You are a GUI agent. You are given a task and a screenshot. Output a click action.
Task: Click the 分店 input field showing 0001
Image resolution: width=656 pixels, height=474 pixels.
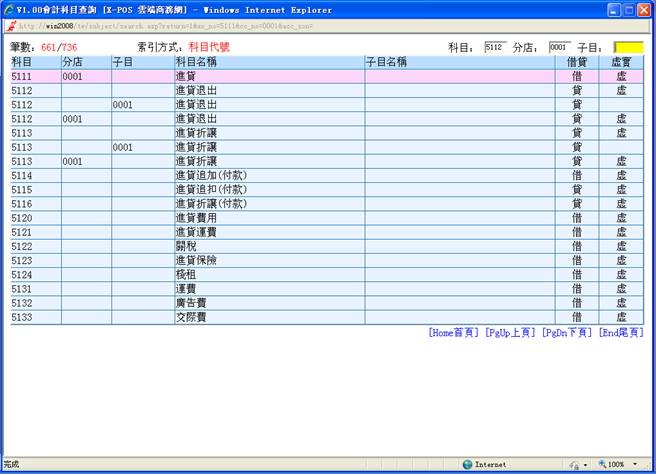tap(560, 47)
